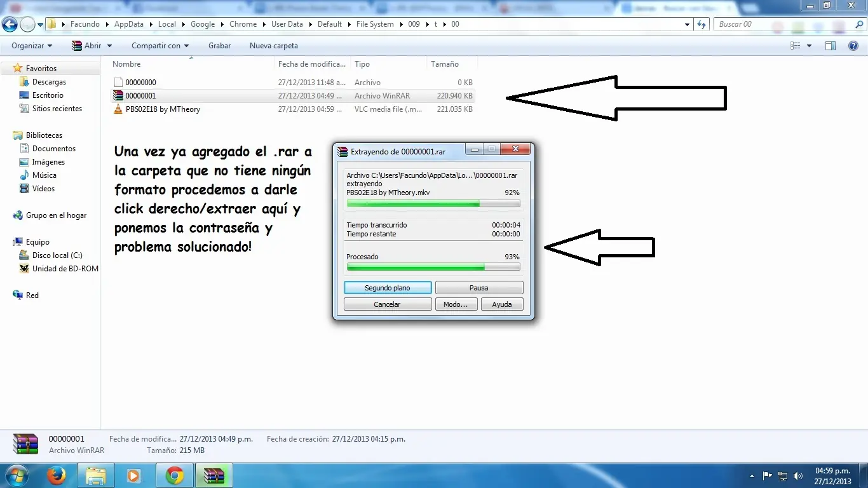
Task: Select Bibliotecas in the navigation pane
Action: [x=44, y=135]
